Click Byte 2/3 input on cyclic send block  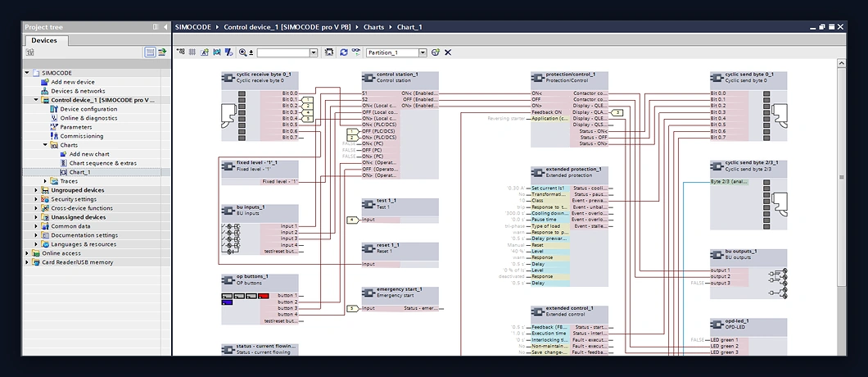729,182
